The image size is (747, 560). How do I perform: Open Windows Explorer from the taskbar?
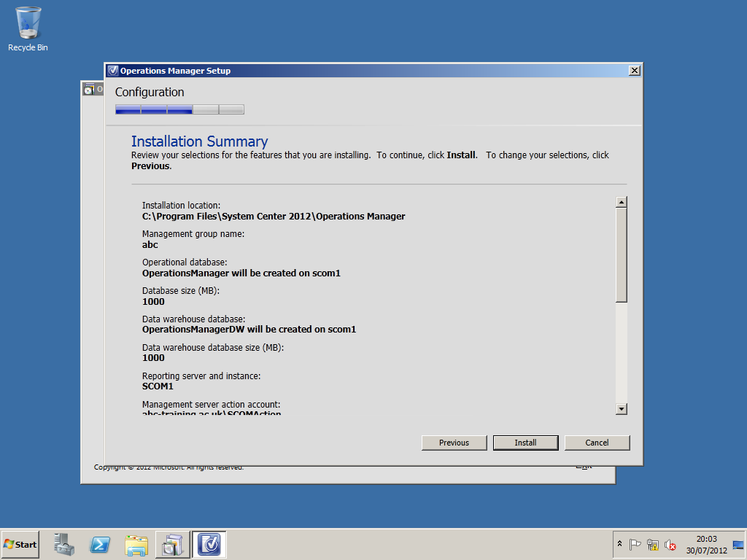tap(136, 544)
